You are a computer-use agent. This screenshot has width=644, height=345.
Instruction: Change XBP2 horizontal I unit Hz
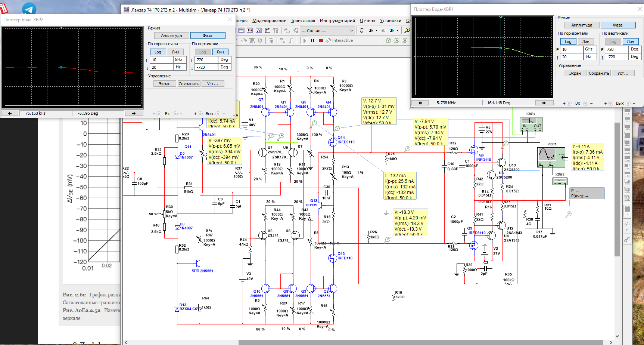[x=180, y=67]
